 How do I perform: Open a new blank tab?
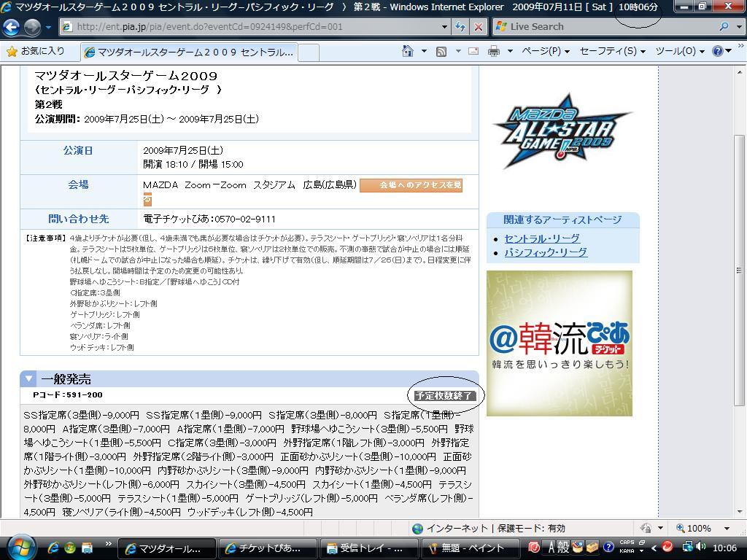[x=309, y=52]
